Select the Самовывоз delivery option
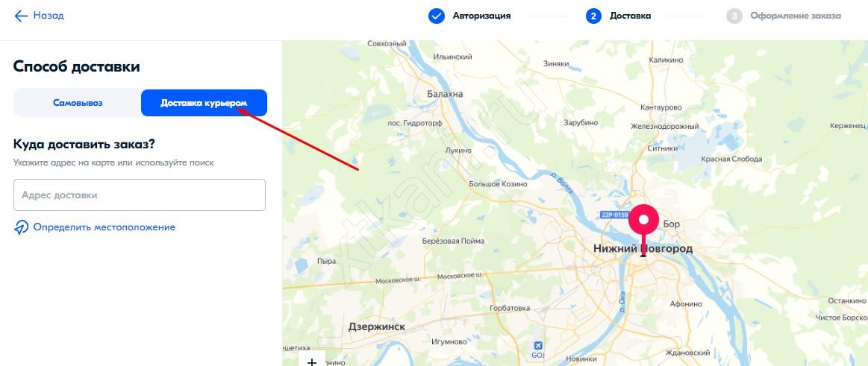The image size is (868, 366). [78, 103]
